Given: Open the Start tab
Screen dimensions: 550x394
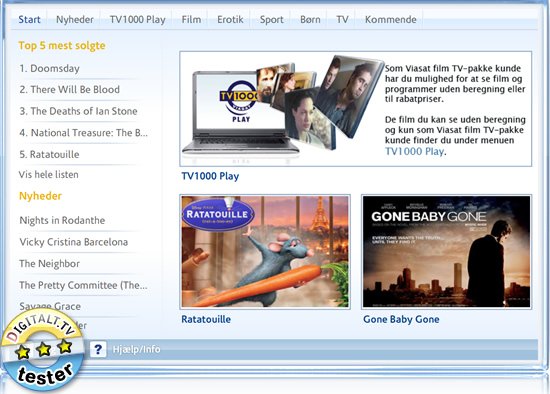Looking at the screenshot, I should coord(29,20).
